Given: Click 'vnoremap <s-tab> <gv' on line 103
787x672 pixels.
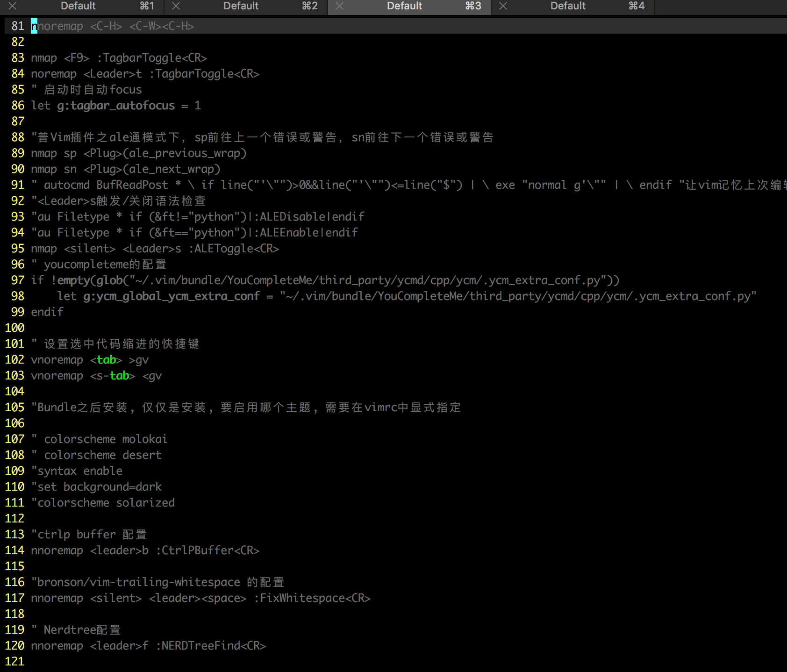Looking at the screenshot, I should pyautogui.click(x=96, y=376).
